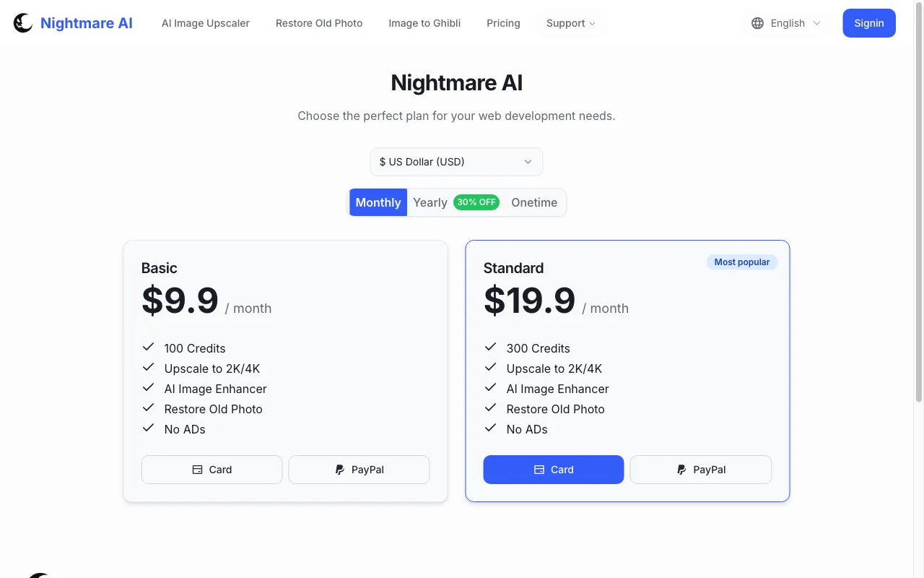Screen dimensions: 924x578
Task: Click 'AI Image Enhancer' in Standard plan
Action: tap(558, 389)
